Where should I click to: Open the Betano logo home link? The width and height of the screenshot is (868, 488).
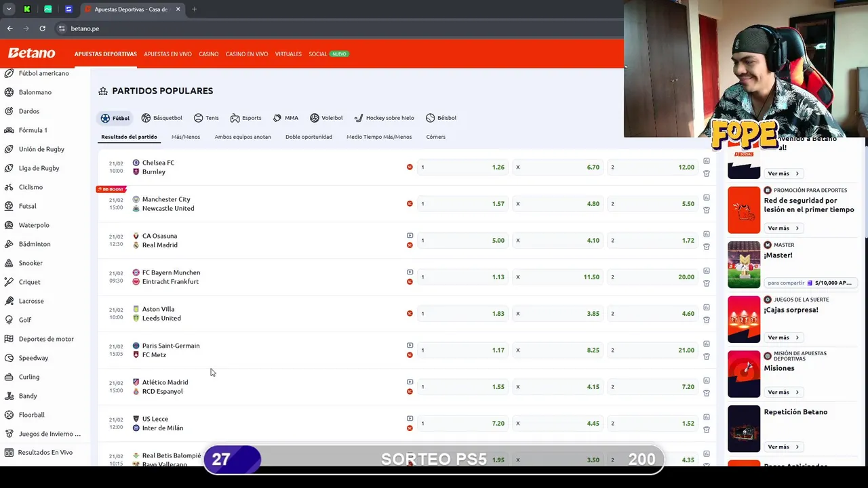(31, 54)
